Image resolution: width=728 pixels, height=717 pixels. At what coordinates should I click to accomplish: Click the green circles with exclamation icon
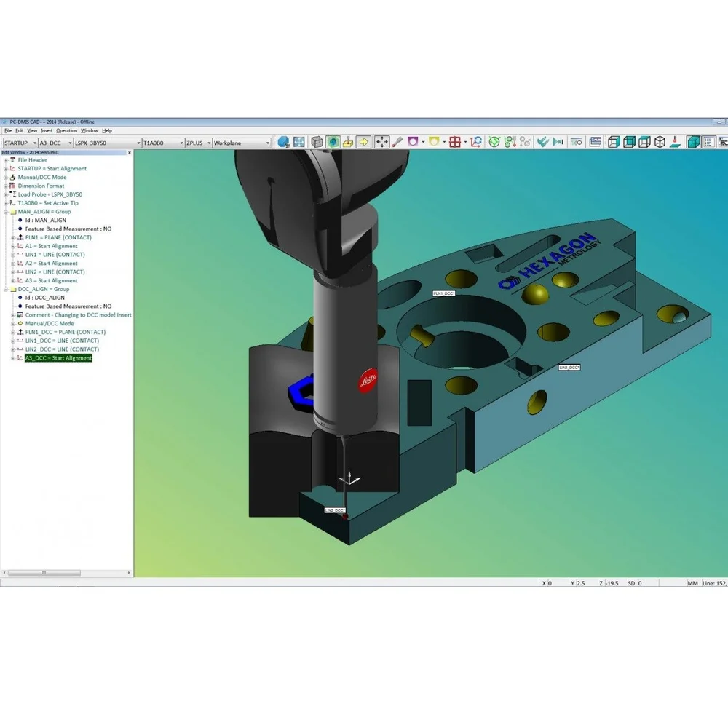(510, 142)
